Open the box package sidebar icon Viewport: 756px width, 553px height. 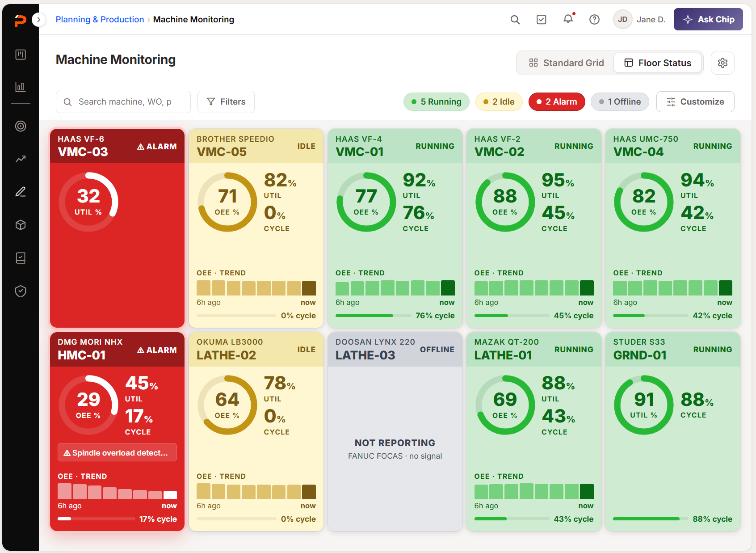[x=21, y=225]
